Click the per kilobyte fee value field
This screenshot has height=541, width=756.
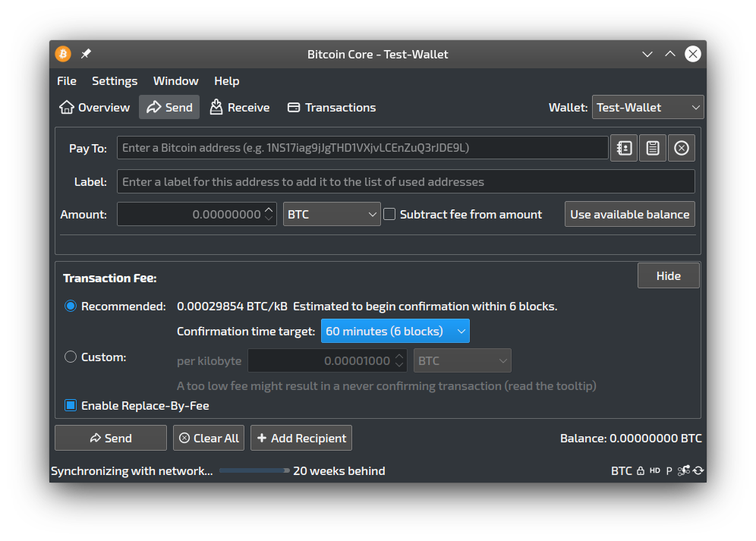[327, 360]
